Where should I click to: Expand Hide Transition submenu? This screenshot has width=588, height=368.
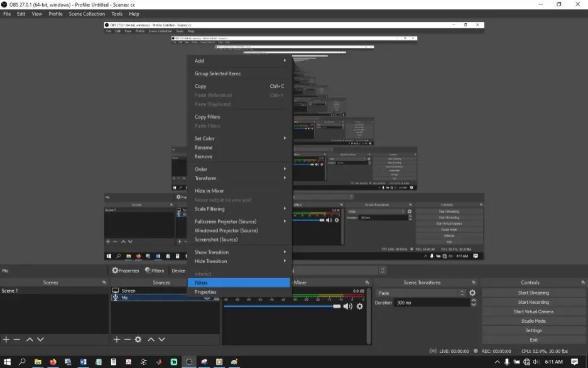click(x=239, y=261)
